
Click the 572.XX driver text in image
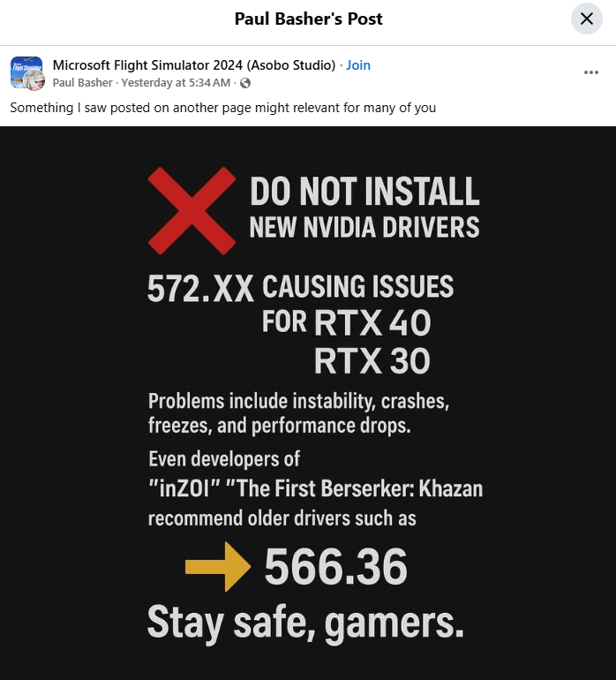coord(200,289)
